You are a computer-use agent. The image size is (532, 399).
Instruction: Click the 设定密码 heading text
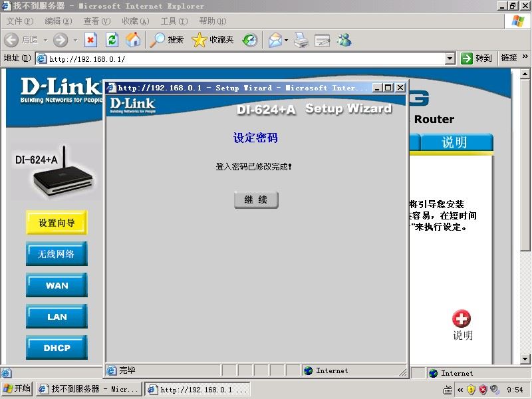tap(255, 138)
